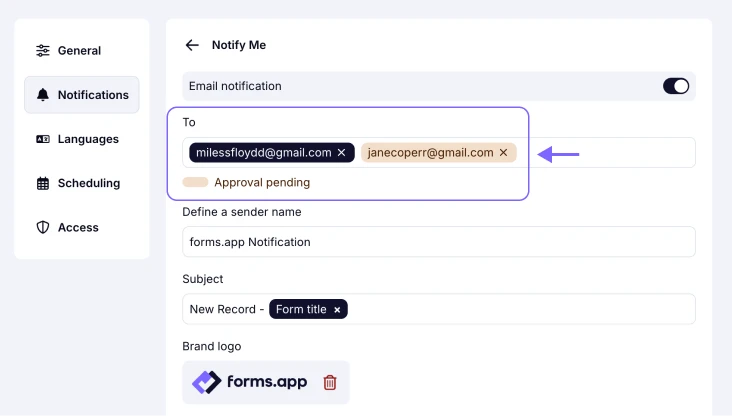The image size is (732, 416).
Task: Go to the Access settings
Action: pos(78,227)
